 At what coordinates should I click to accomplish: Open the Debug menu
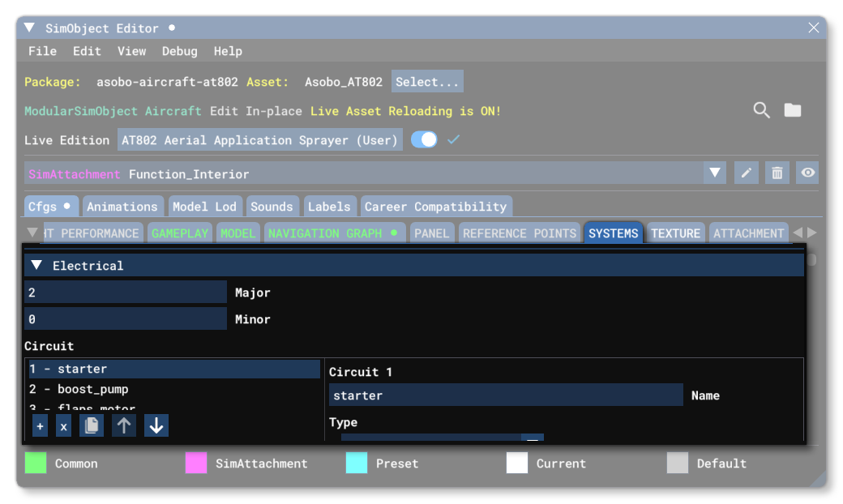click(179, 50)
